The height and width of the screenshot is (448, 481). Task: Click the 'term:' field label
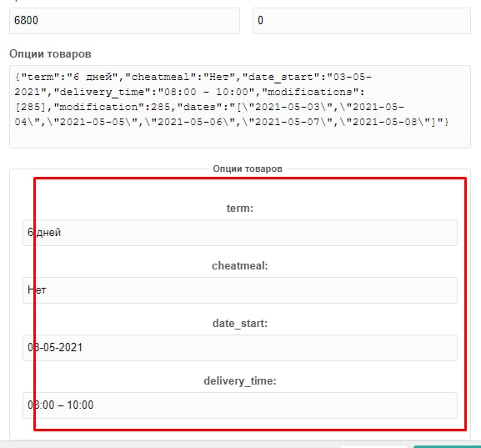point(240,209)
